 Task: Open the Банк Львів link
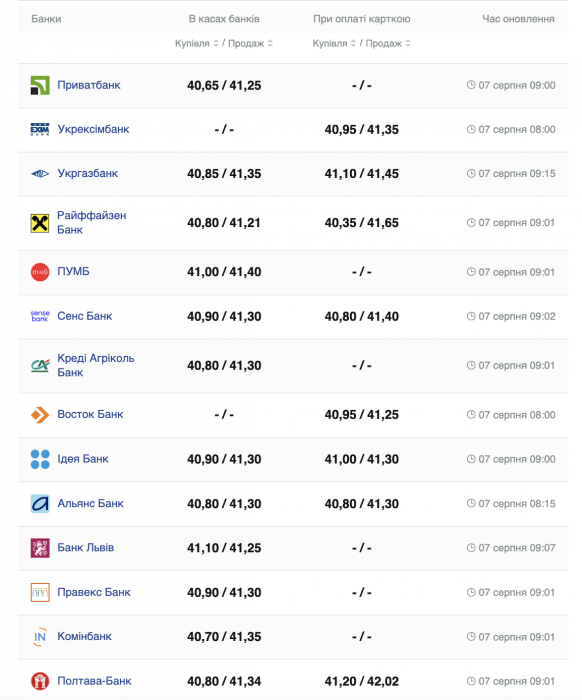[86, 548]
